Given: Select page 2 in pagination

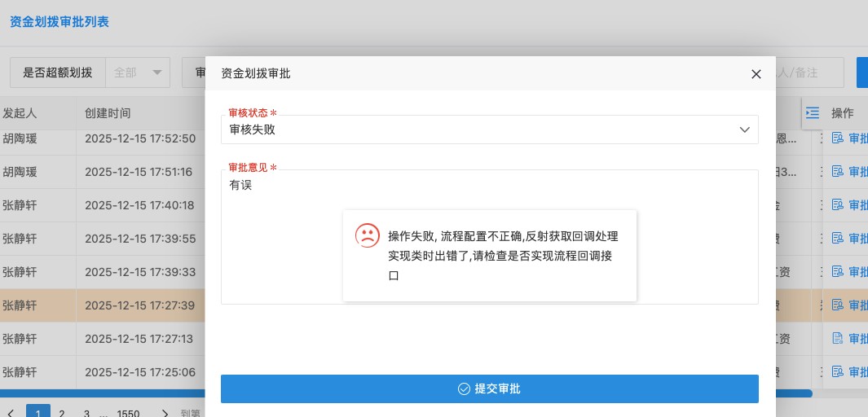Looking at the screenshot, I should [62, 413].
